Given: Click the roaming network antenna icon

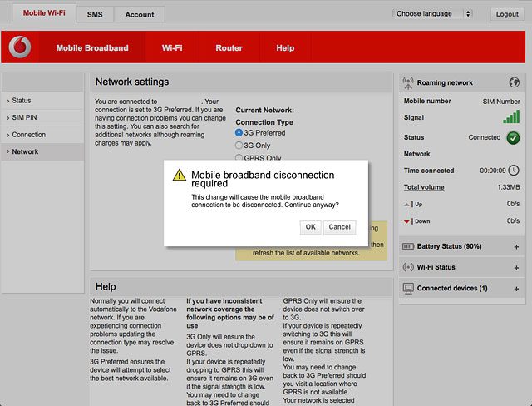Looking at the screenshot, I should point(408,83).
